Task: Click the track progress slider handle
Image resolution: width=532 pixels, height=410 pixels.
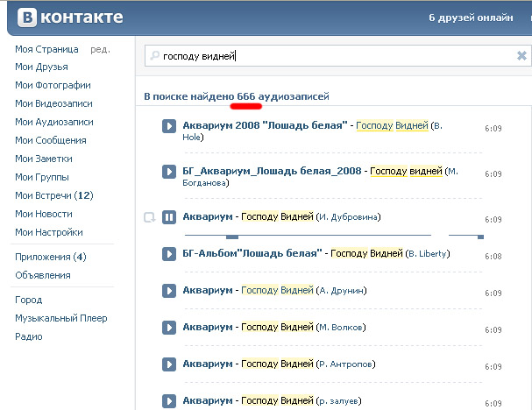Action: (x=232, y=237)
